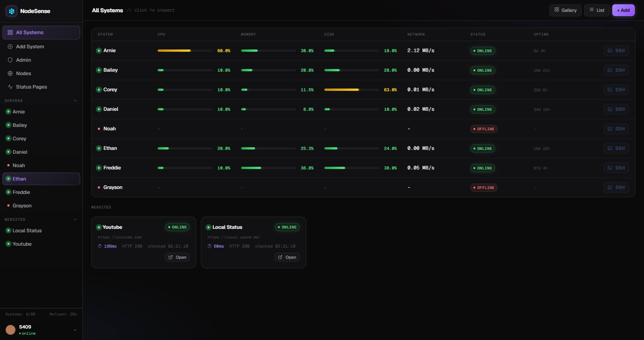Click the List view lines icon
Screen dimensions: 644x340
coord(592,10)
